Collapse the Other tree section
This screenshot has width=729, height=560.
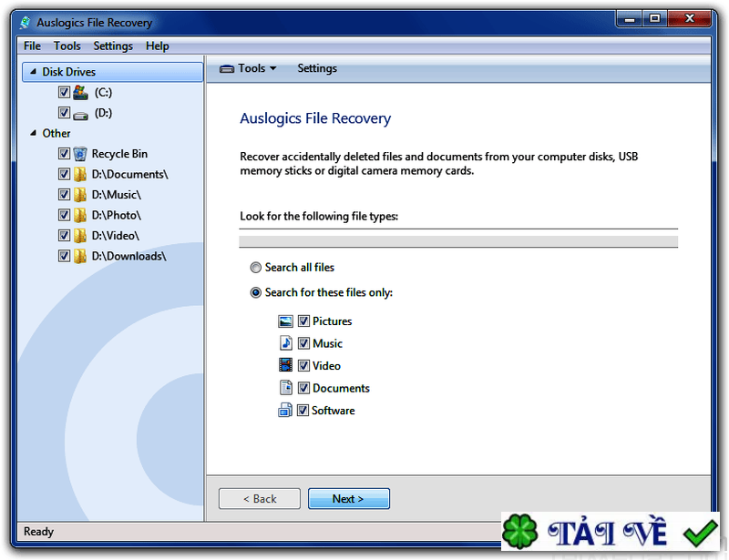[x=33, y=133]
